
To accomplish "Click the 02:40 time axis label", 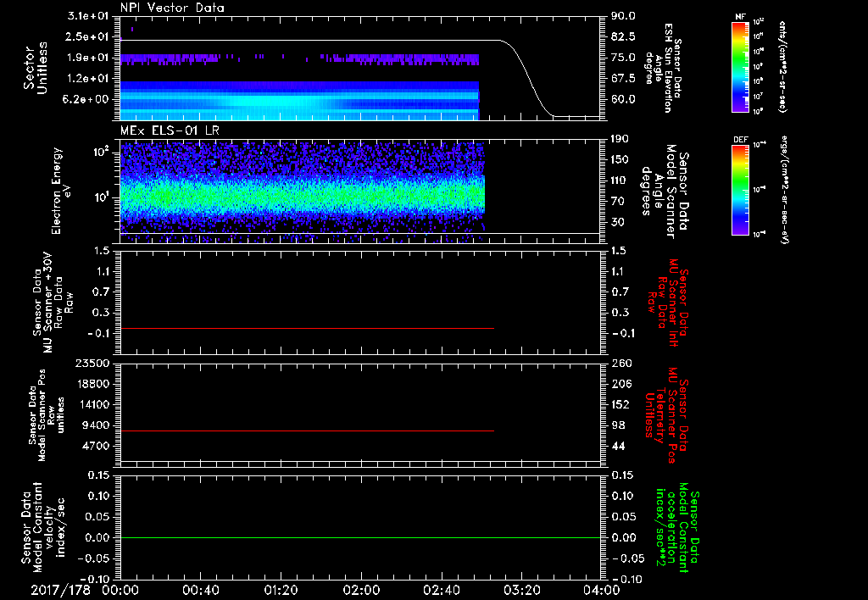I will [x=441, y=590].
